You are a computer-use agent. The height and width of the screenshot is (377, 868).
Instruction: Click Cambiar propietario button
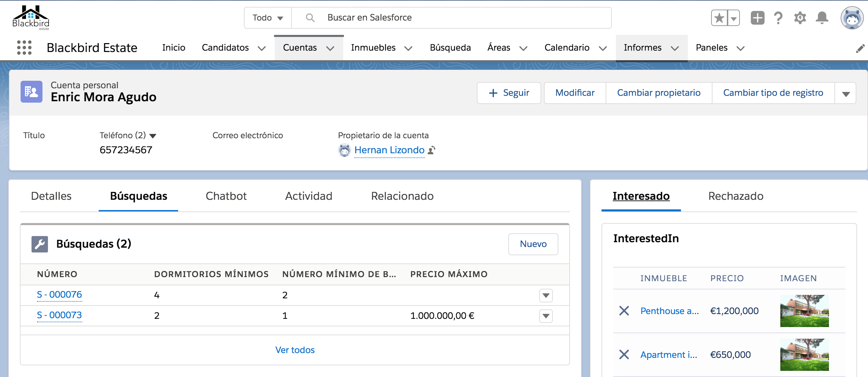pyautogui.click(x=659, y=93)
